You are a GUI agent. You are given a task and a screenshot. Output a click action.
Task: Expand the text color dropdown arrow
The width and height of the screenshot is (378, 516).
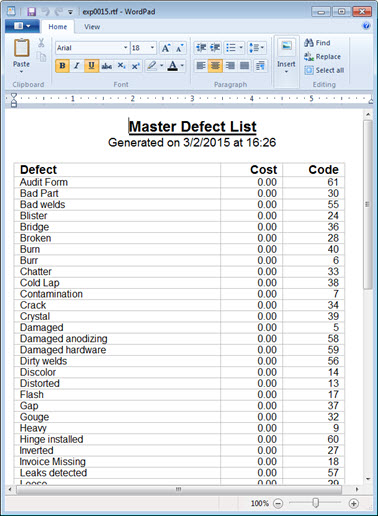coord(182,66)
